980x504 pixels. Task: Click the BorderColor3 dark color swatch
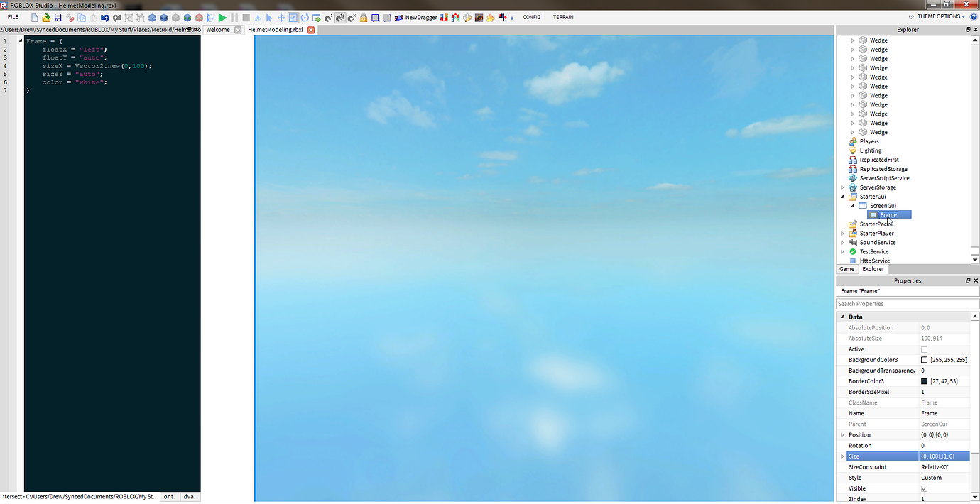pos(925,381)
